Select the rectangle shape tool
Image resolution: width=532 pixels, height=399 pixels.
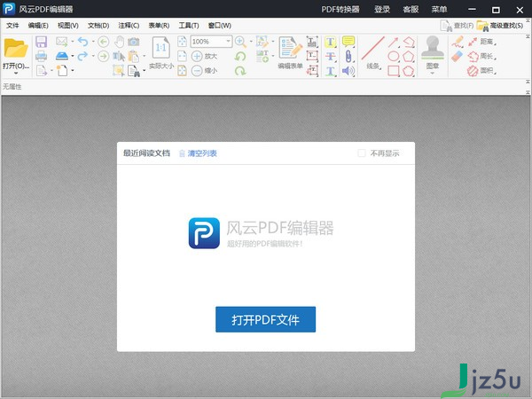(x=393, y=71)
